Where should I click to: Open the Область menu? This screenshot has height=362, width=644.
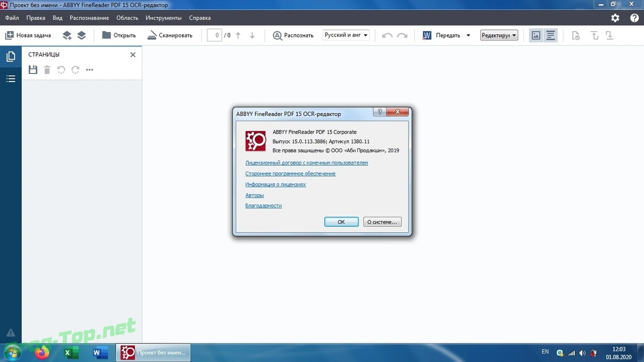point(127,18)
